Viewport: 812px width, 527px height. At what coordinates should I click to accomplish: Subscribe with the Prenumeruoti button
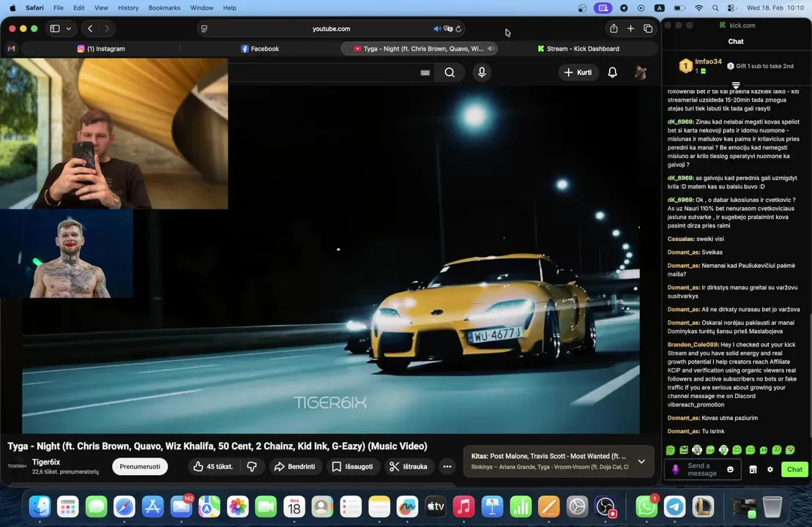(x=140, y=466)
